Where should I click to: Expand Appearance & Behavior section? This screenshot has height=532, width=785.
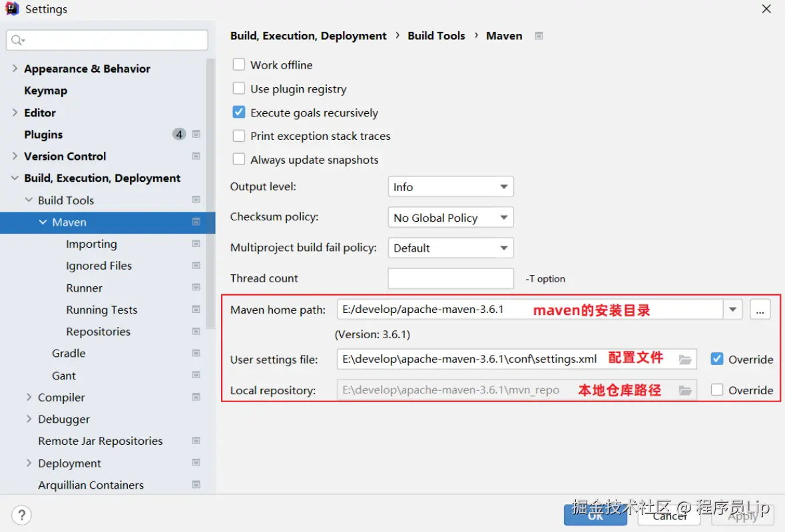pos(15,69)
